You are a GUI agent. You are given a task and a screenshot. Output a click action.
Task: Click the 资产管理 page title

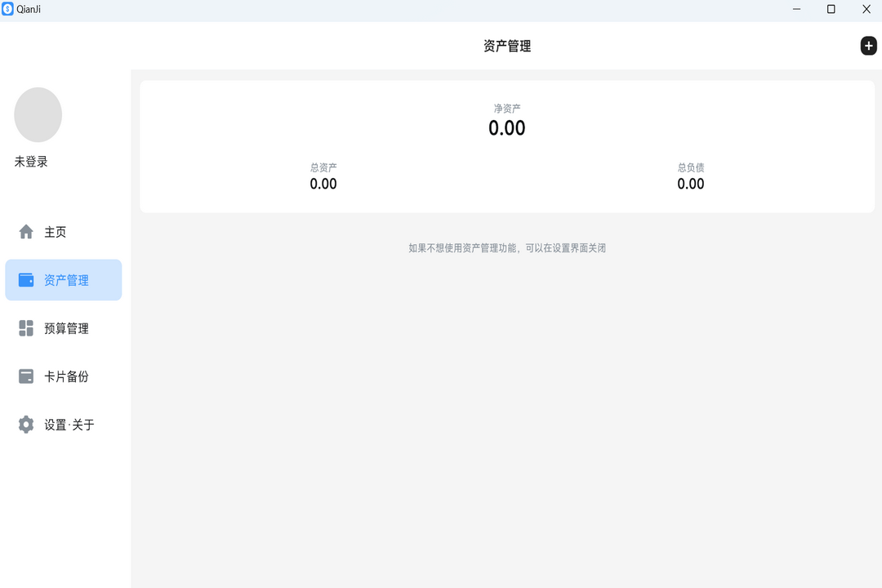(x=506, y=46)
